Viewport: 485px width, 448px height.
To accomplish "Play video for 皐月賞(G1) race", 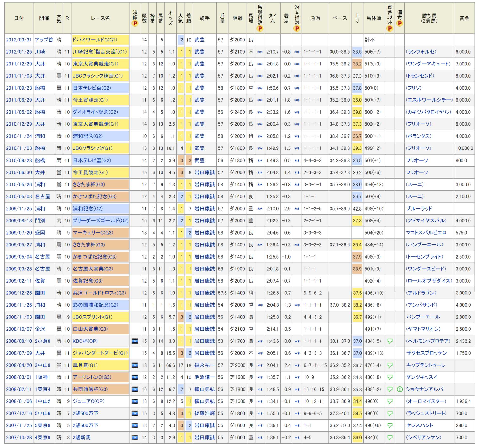I will [135, 365].
